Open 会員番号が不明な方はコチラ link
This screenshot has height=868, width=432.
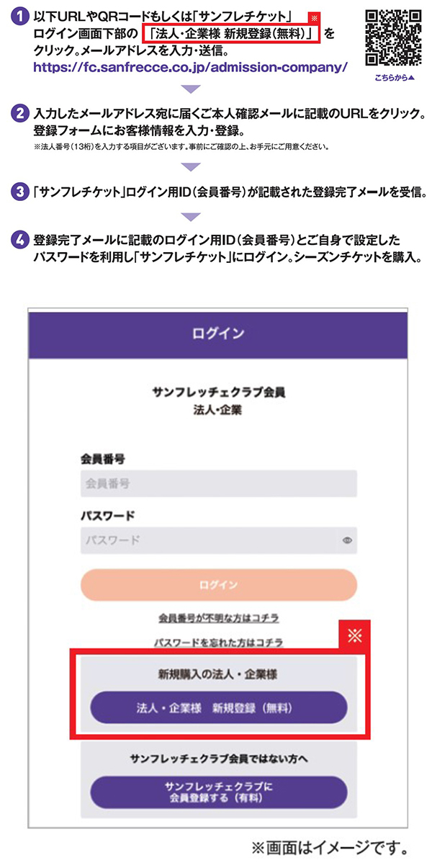pos(219,618)
